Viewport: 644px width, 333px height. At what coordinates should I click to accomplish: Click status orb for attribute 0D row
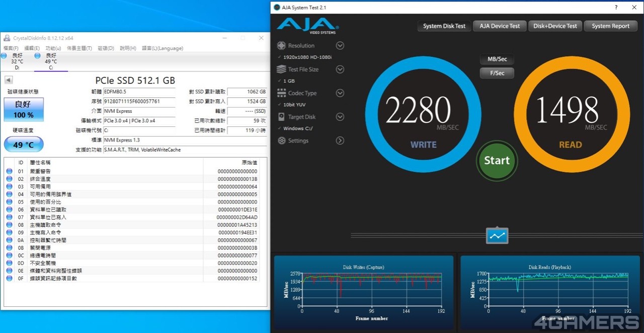point(9,263)
